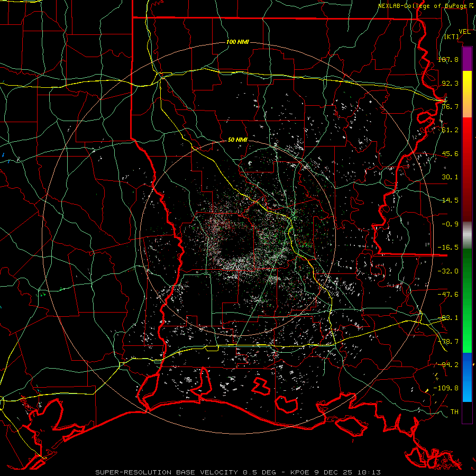Click the 14.5 legend value

(x=450, y=200)
